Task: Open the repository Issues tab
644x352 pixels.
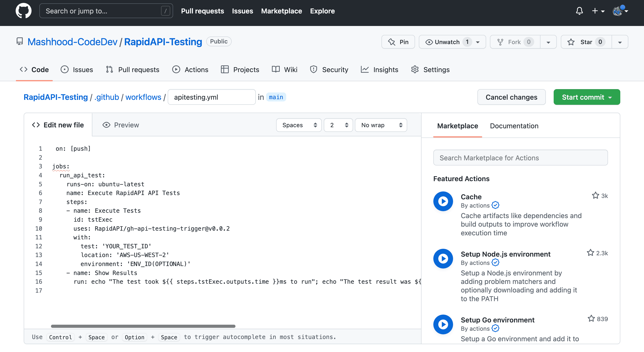Action: point(77,70)
